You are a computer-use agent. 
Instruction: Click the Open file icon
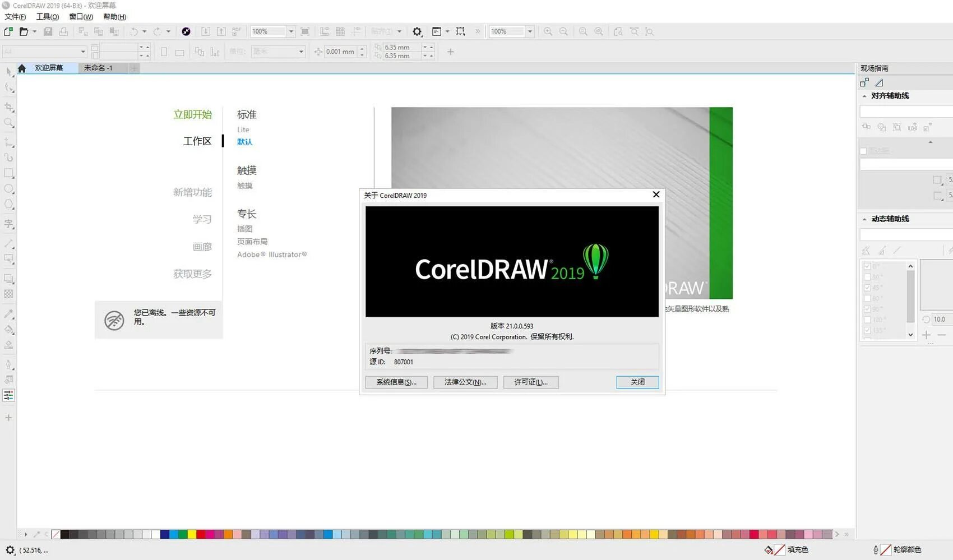(24, 31)
